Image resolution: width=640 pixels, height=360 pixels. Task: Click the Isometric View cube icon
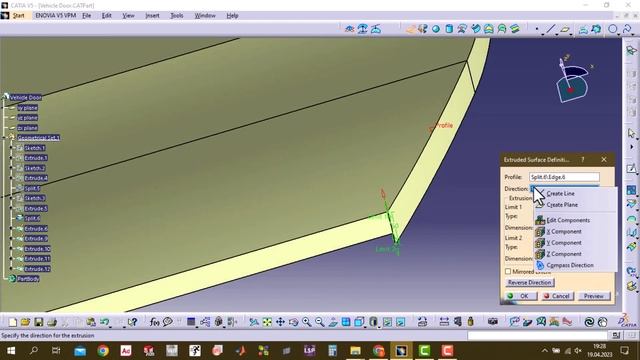click(x=359, y=322)
